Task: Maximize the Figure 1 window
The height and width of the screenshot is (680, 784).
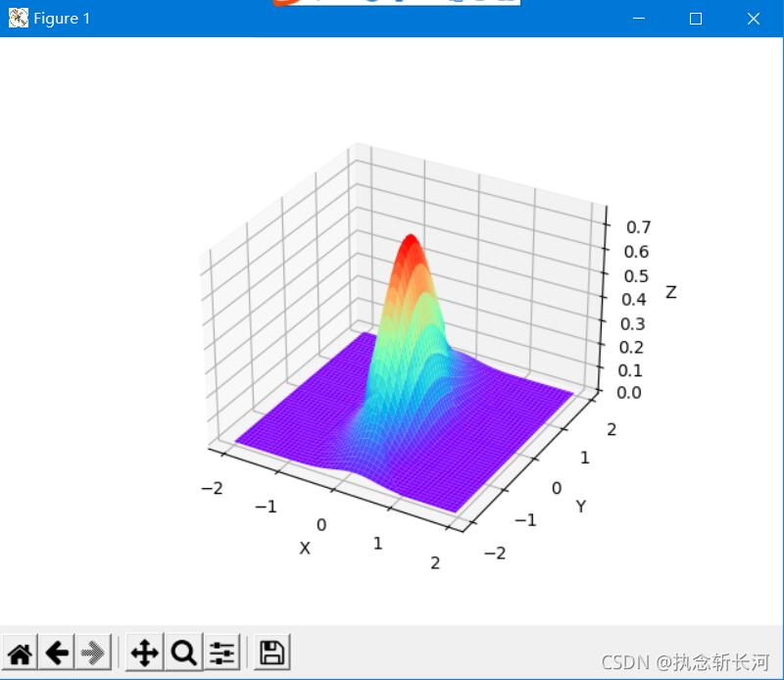Action: [696, 19]
